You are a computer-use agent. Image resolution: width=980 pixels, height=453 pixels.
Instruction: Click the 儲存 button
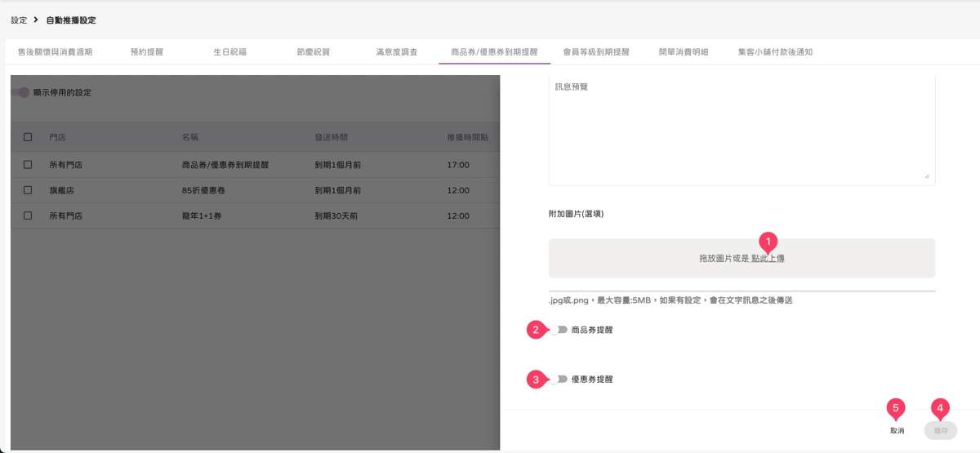tap(941, 430)
